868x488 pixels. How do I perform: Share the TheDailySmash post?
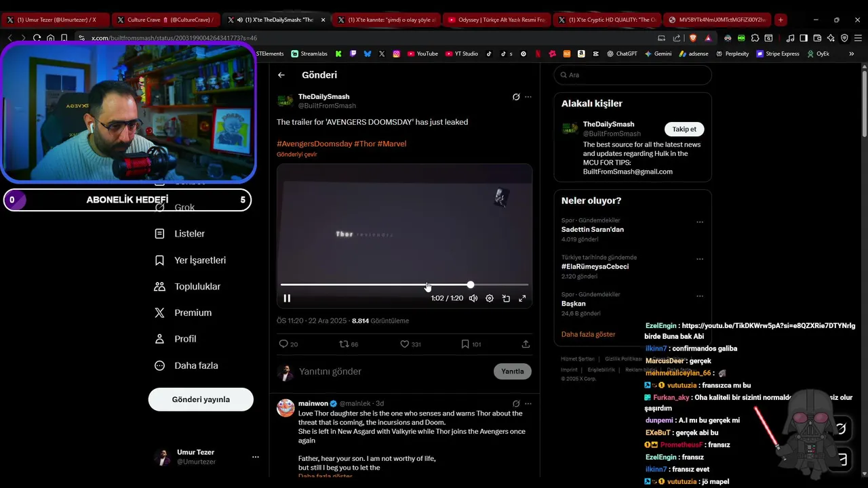[526, 344]
